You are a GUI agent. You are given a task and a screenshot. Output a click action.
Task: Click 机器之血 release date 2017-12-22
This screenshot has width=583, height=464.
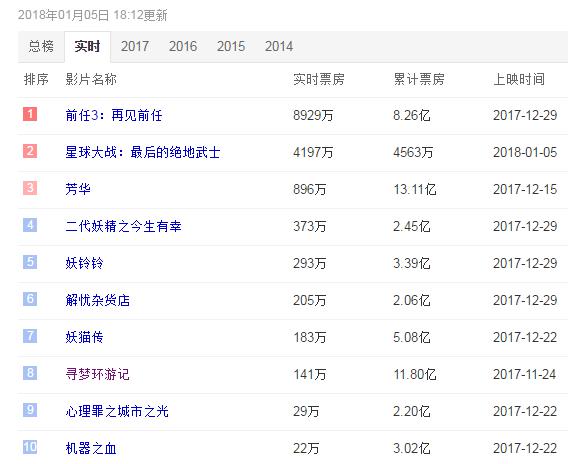(525, 448)
